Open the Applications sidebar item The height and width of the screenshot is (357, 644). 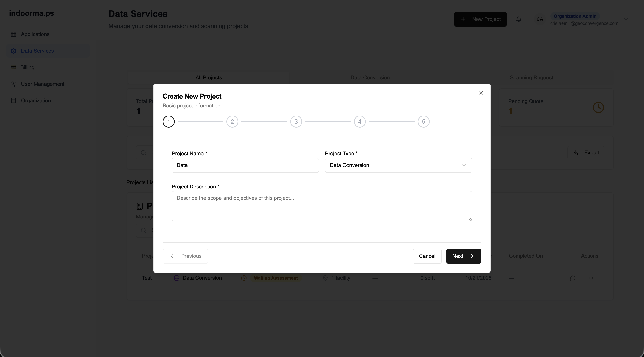coord(48,34)
